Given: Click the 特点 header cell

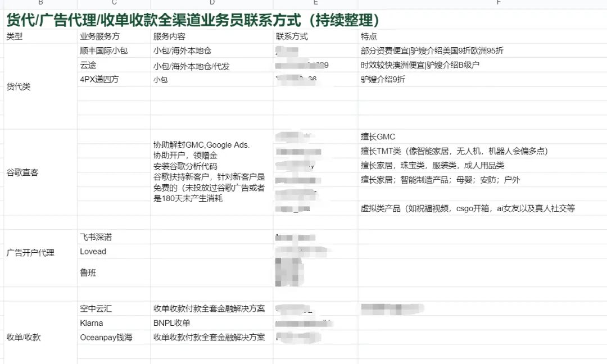Looking at the screenshot, I should point(482,37).
